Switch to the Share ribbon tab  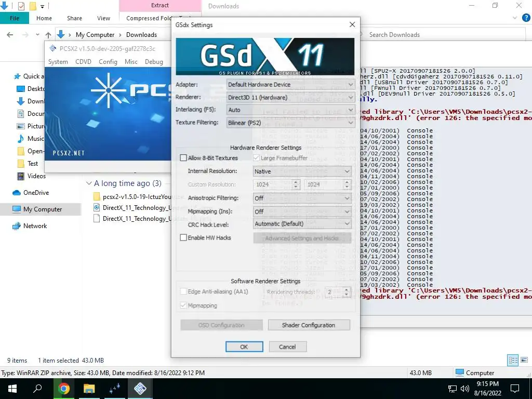tap(74, 18)
